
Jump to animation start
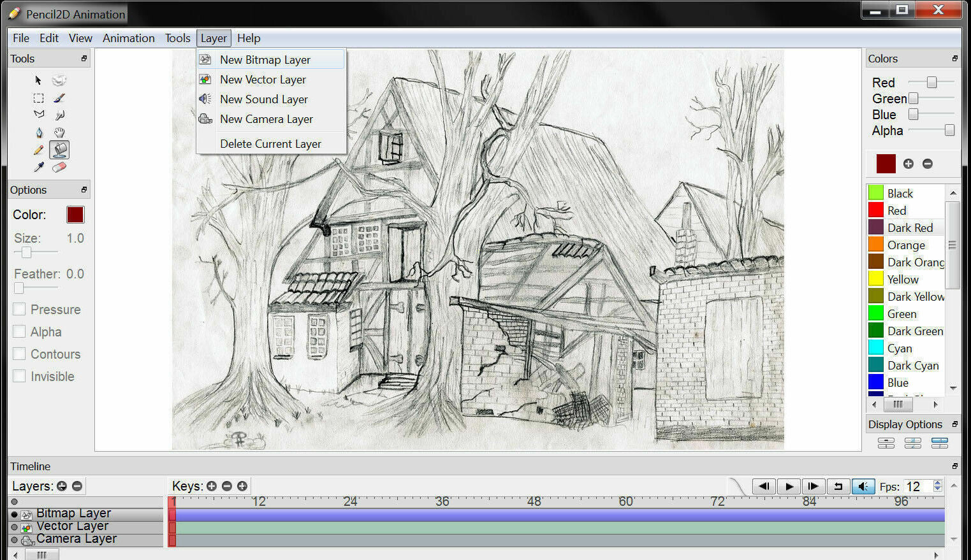tap(764, 486)
